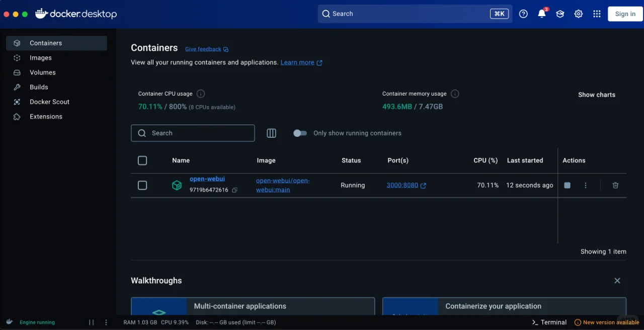Screen dimensions: 644x330
Task: Click the Engine running status
Action: coord(37,322)
